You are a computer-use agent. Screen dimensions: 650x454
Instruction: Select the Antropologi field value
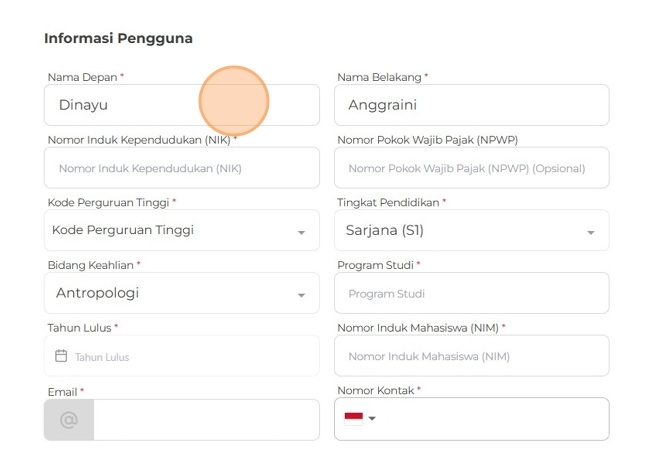click(97, 293)
